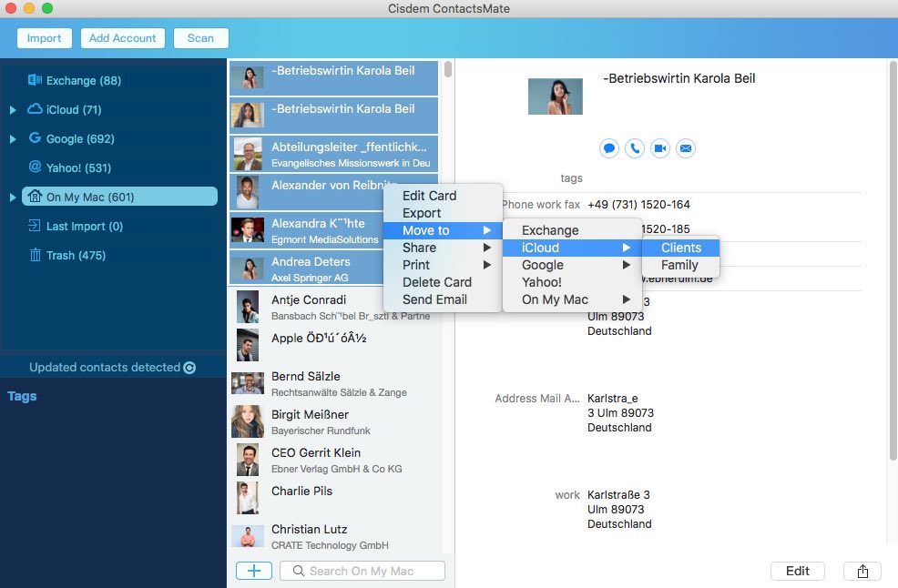Click the Import button
Image resolution: width=898 pixels, height=588 pixels.
coord(44,38)
